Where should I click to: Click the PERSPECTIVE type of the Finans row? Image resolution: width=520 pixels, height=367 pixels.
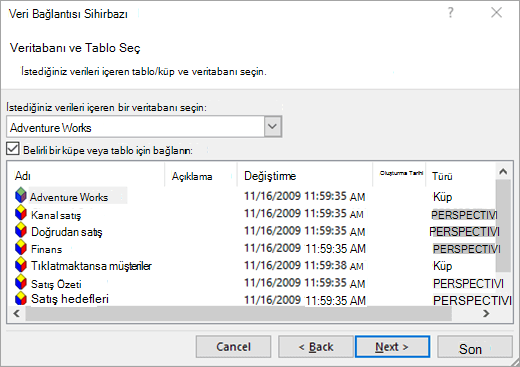(x=467, y=249)
